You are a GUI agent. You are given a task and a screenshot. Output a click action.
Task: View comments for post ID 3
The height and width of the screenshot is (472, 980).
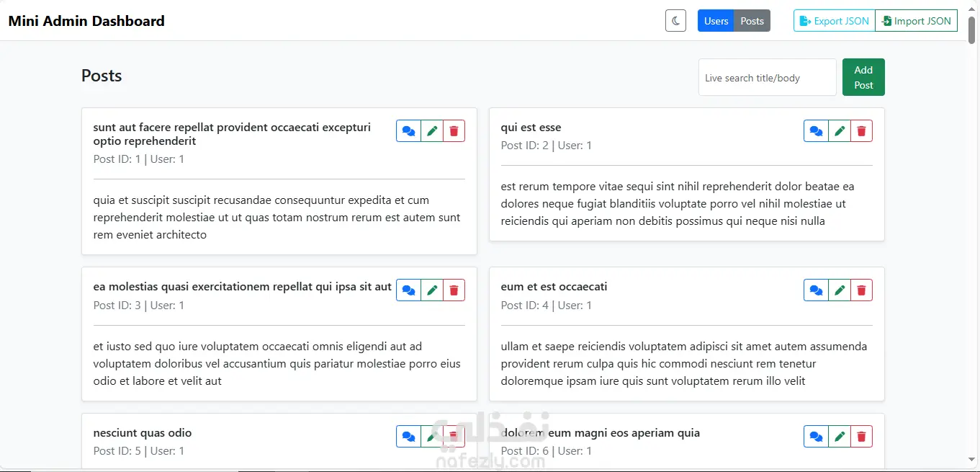[x=408, y=290]
